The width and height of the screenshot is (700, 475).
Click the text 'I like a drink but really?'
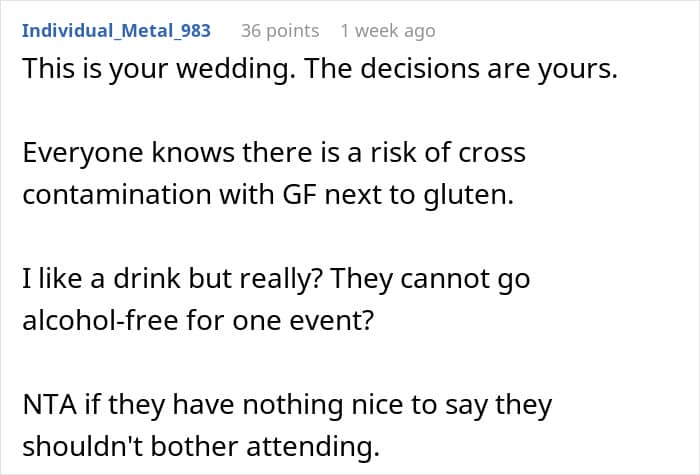pyautogui.click(x=164, y=277)
